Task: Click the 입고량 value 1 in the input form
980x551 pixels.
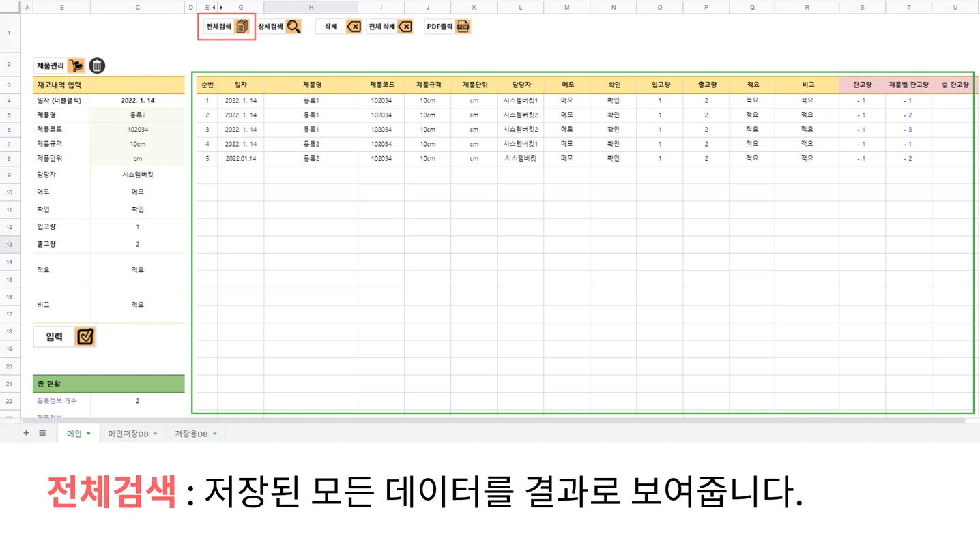Action: (x=138, y=227)
